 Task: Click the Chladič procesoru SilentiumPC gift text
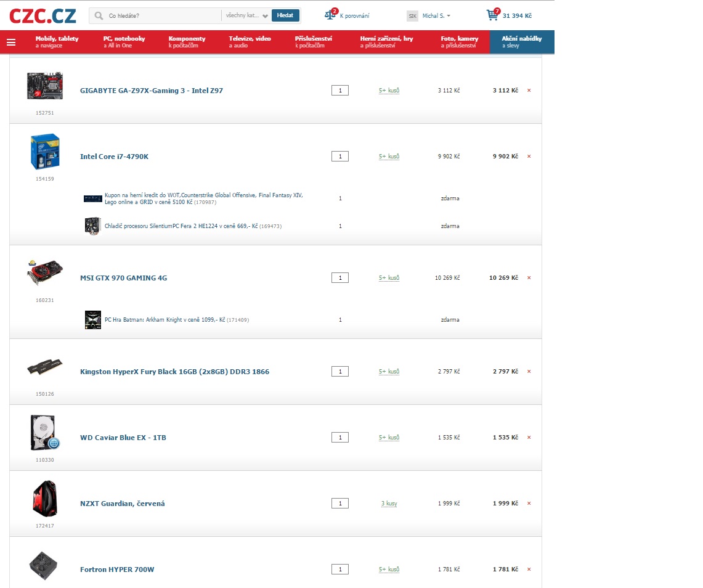(193, 226)
